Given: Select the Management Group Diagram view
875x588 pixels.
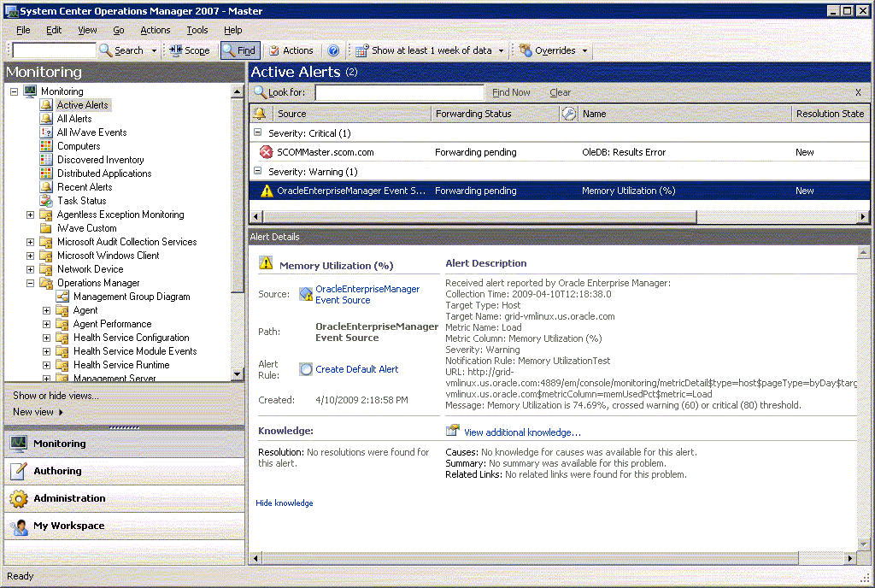Looking at the screenshot, I should point(131,297).
